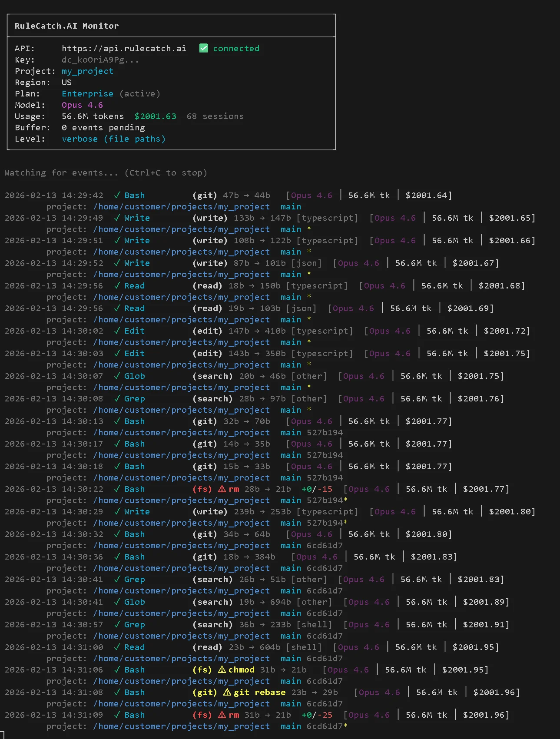Click the main 6cd61d7* branch text on the last line
Screen dimensions: 560x739
(x=314, y=726)
